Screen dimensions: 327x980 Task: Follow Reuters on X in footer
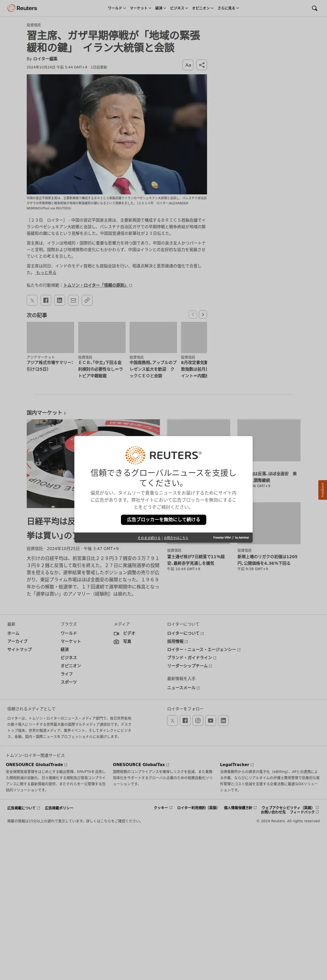coord(172,720)
